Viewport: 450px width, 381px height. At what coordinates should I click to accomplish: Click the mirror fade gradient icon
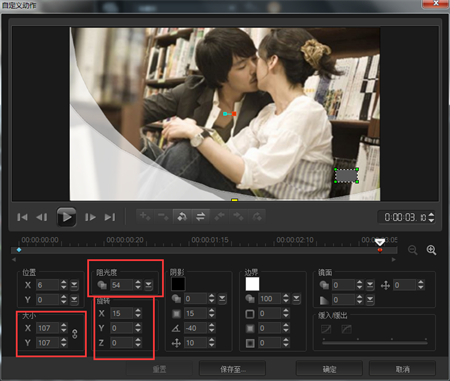click(x=324, y=300)
